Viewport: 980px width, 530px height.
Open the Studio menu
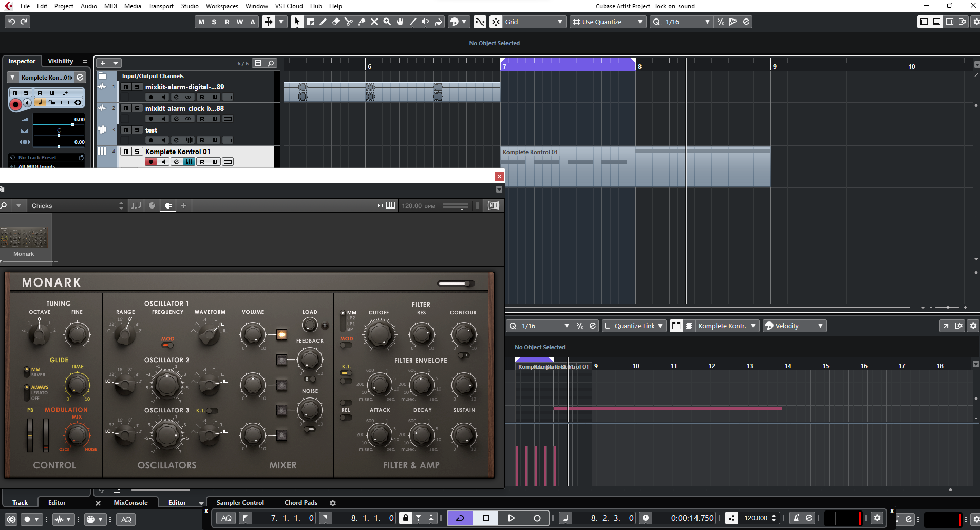[x=190, y=6]
